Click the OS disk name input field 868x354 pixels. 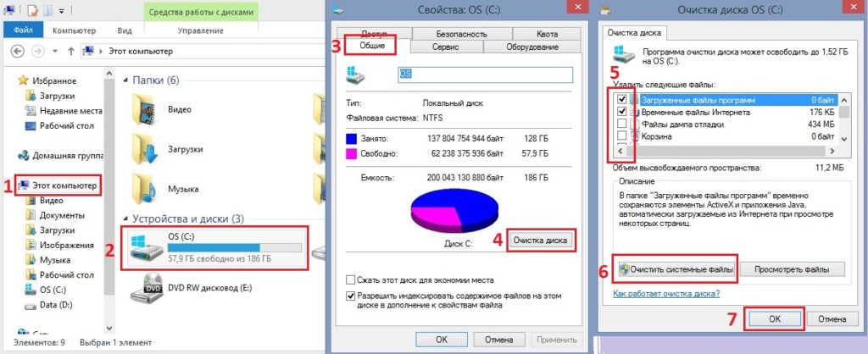click(486, 75)
